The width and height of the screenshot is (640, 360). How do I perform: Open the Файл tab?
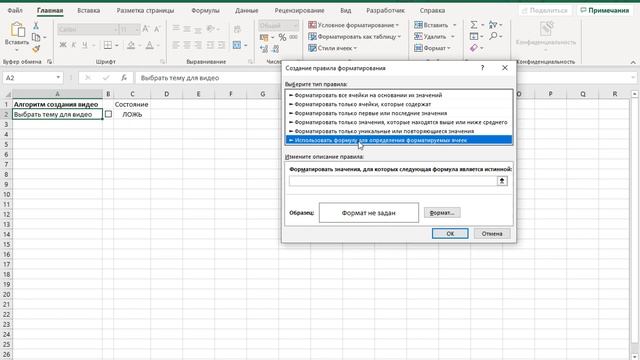click(15, 10)
